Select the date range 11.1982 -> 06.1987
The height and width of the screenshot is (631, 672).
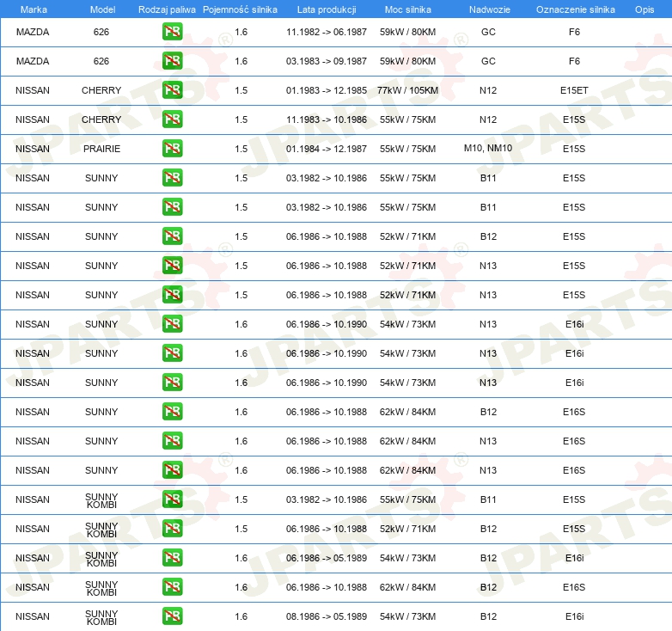pyautogui.click(x=327, y=32)
